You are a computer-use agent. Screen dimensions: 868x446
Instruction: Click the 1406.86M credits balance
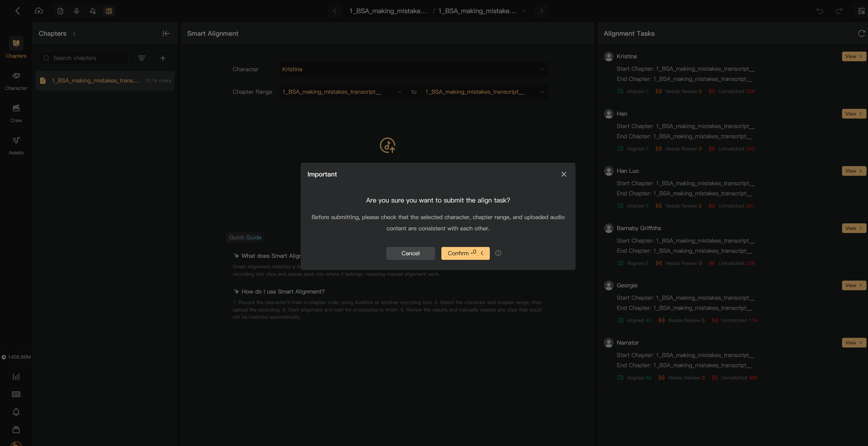16,357
